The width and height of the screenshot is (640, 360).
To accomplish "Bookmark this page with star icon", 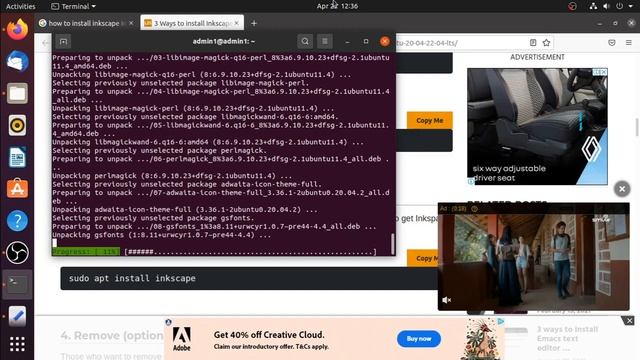I will [x=546, y=42].
